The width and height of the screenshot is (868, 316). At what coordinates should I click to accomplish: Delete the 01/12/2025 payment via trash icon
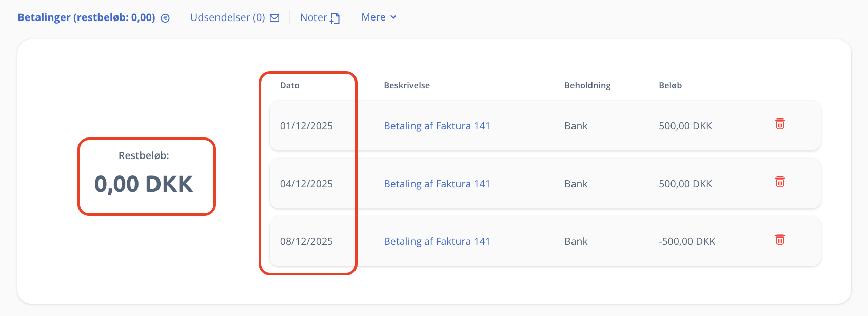[780, 124]
